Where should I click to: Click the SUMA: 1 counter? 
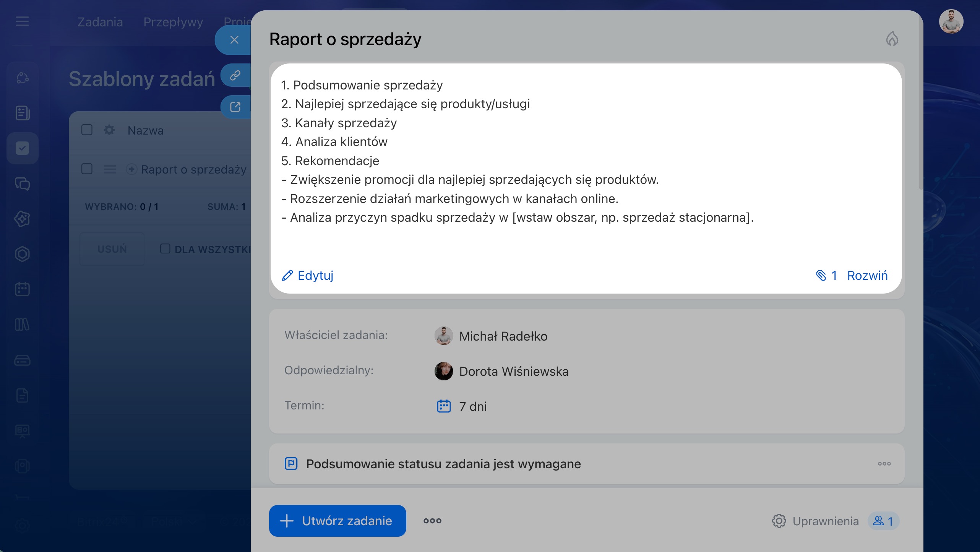click(226, 207)
